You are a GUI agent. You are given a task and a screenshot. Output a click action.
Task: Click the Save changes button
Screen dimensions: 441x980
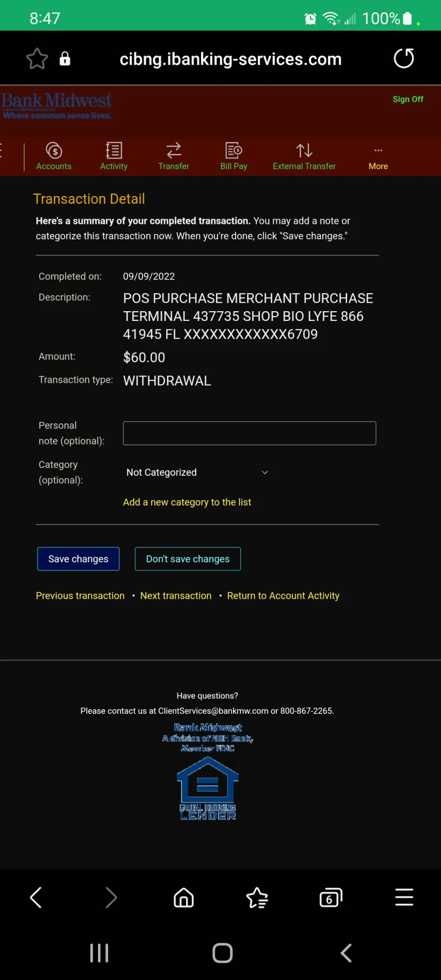[78, 559]
